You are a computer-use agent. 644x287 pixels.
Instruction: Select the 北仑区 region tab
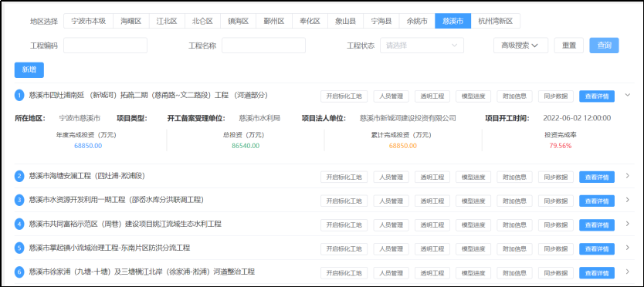click(x=202, y=22)
